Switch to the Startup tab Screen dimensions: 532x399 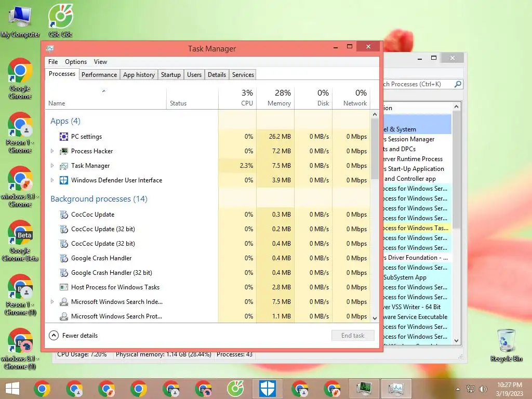(x=170, y=75)
